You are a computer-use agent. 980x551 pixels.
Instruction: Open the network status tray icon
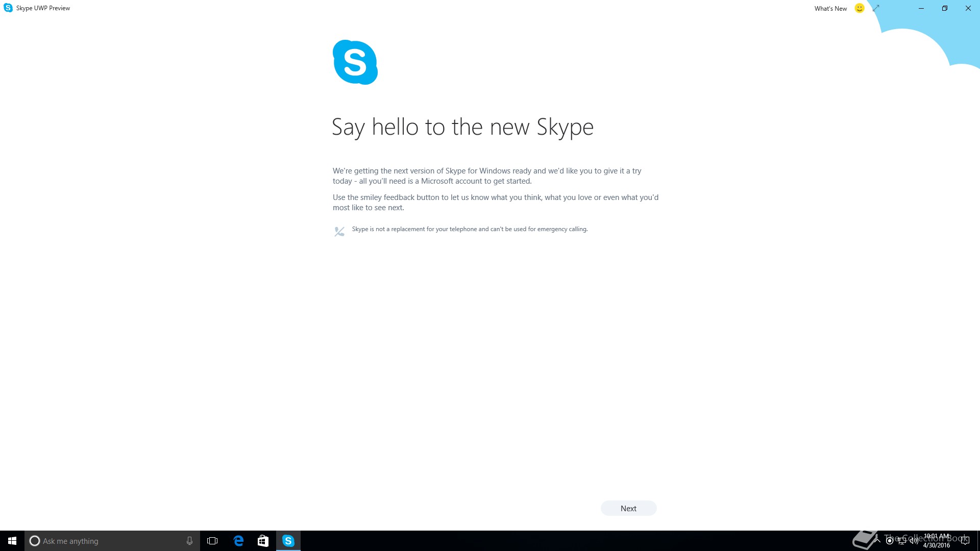(902, 541)
